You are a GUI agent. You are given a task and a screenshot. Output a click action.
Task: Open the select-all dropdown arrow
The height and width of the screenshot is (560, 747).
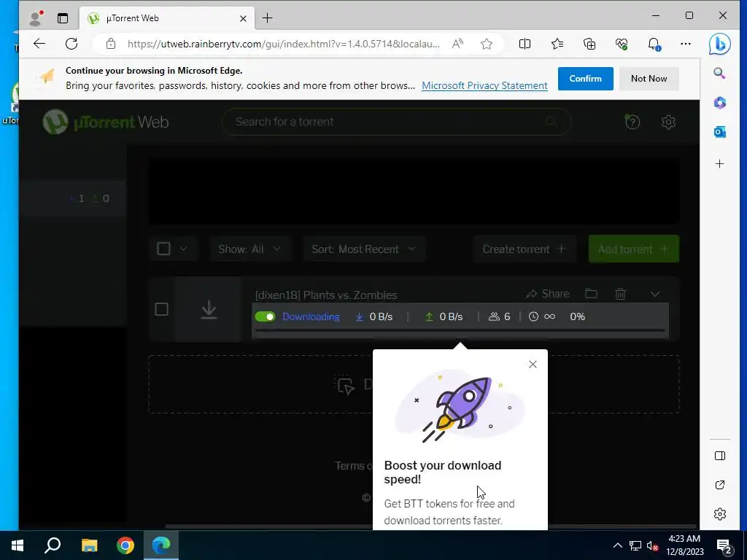click(183, 249)
